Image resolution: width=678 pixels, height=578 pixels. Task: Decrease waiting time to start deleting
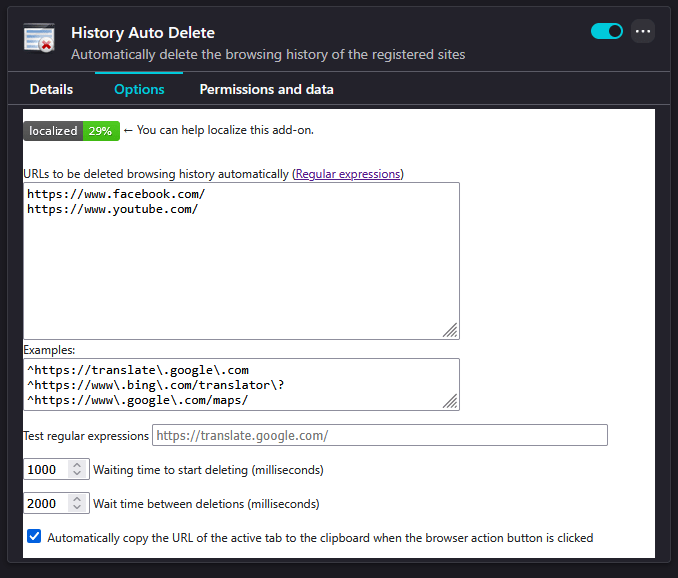click(77, 473)
